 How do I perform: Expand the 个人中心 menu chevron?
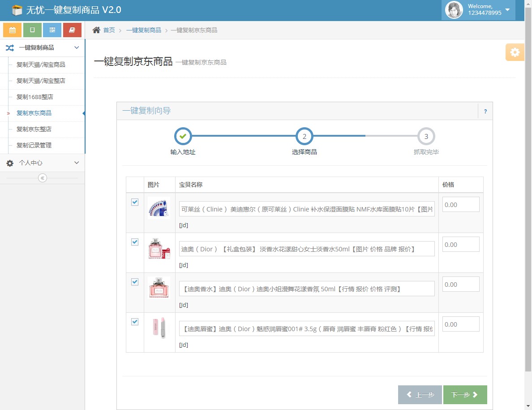coord(77,163)
